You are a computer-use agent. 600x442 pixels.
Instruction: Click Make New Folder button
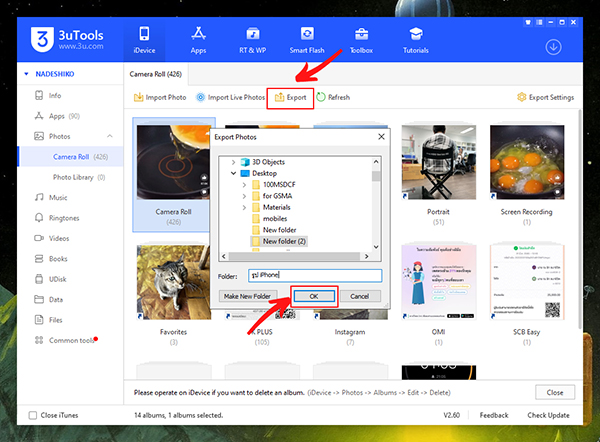pos(247,296)
